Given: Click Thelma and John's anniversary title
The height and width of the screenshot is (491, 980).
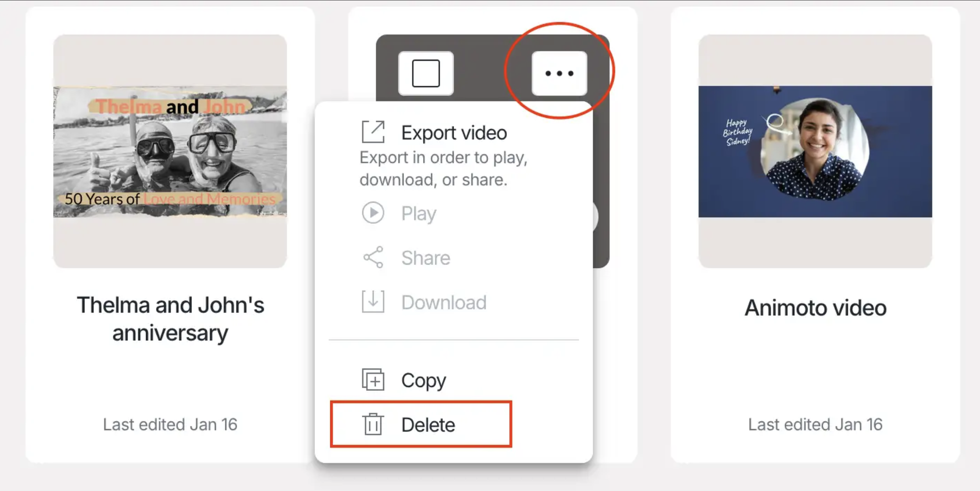Looking at the screenshot, I should click(x=170, y=319).
